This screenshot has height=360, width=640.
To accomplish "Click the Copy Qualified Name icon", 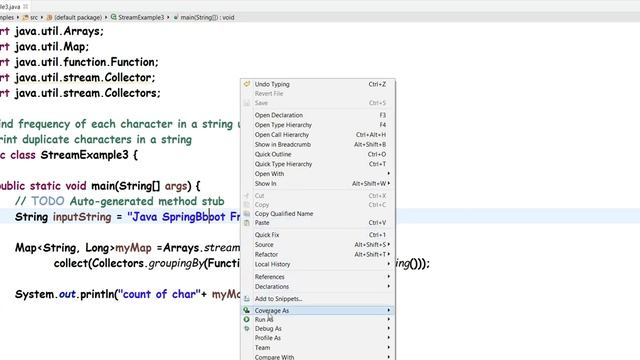I will pos(247,213).
